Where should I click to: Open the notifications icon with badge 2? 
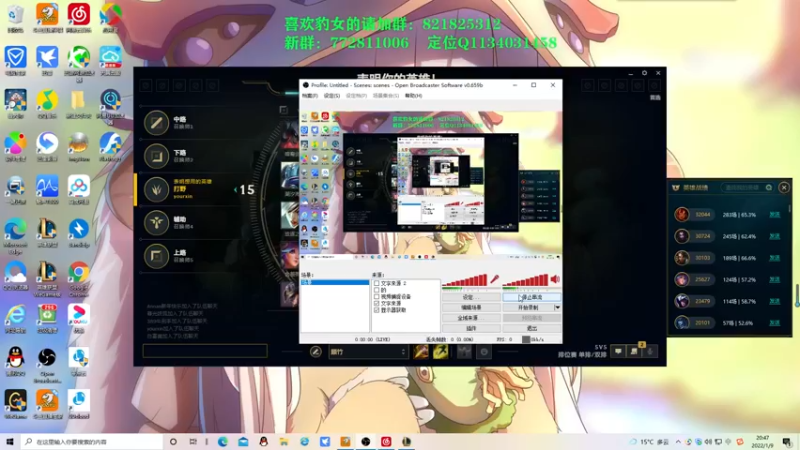point(634,351)
